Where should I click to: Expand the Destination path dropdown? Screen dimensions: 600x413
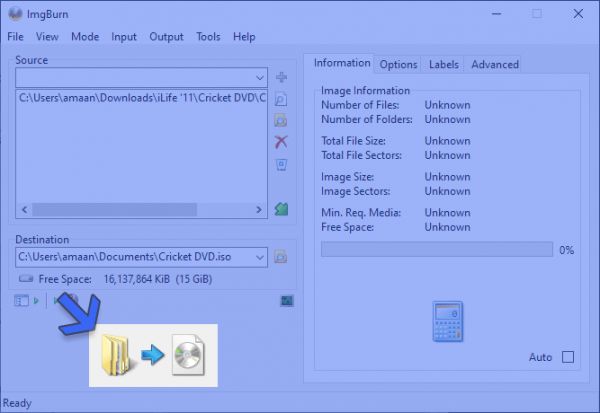(x=259, y=257)
